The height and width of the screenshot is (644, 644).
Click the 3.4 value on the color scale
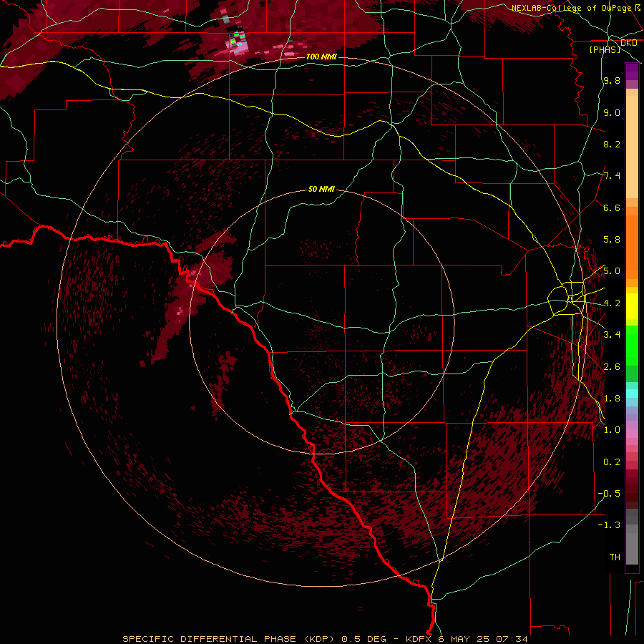pyautogui.click(x=612, y=334)
